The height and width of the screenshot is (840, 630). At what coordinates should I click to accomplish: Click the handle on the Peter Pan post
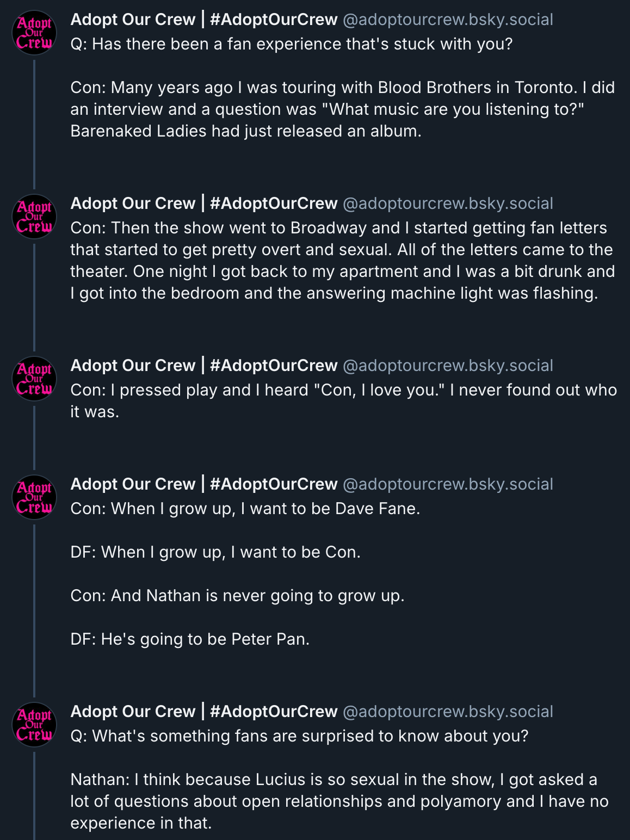(x=448, y=484)
